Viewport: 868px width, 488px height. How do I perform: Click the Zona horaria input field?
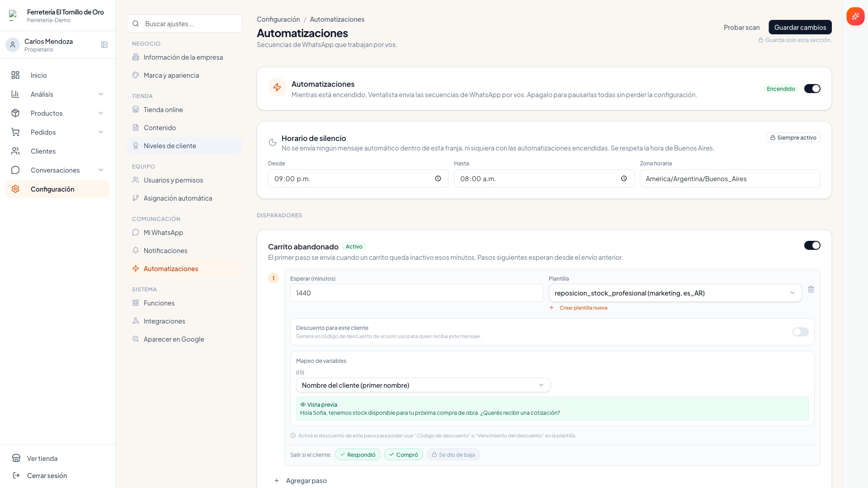click(730, 178)
